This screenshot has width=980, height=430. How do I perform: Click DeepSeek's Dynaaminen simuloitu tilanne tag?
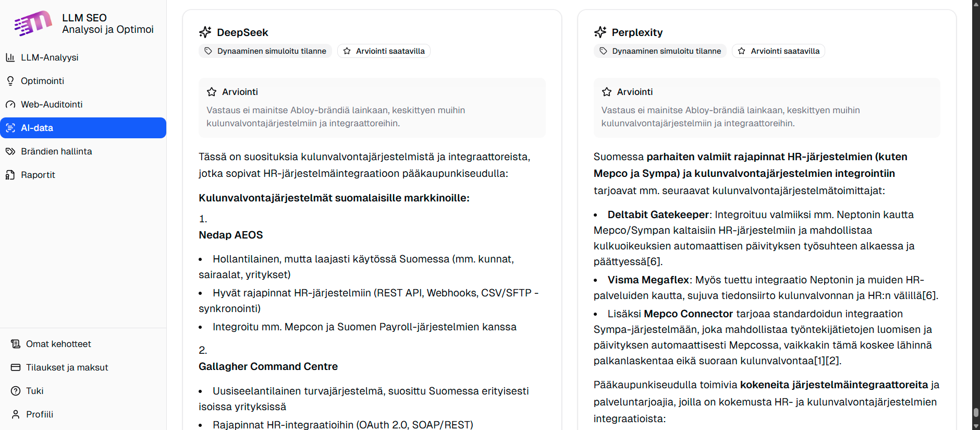(265, 51)
